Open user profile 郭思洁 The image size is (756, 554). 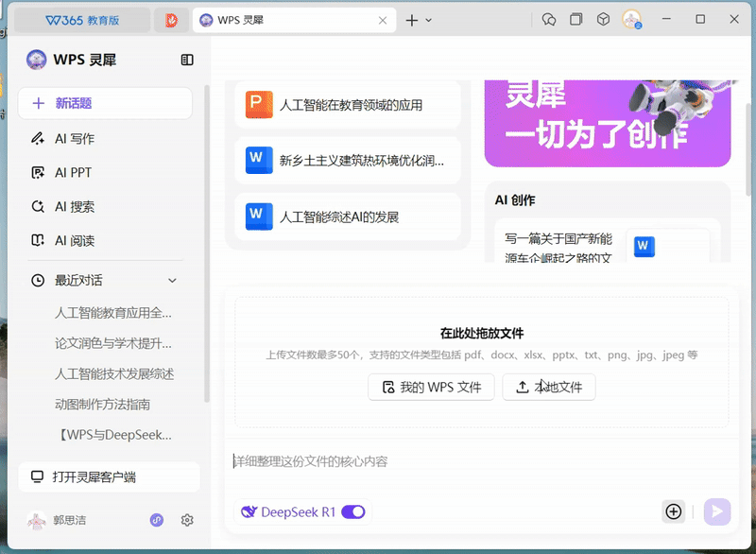pyautogui.click(x=57, y=520)
